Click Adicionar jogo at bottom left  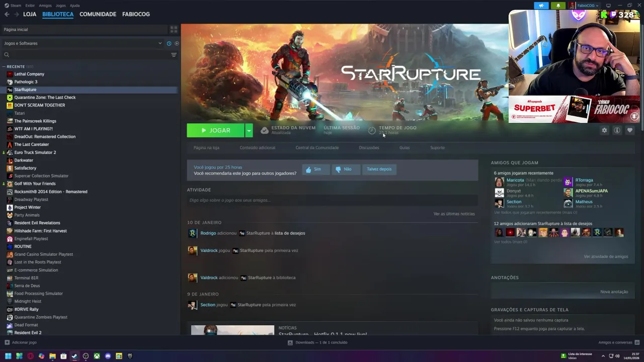(20, 342)
